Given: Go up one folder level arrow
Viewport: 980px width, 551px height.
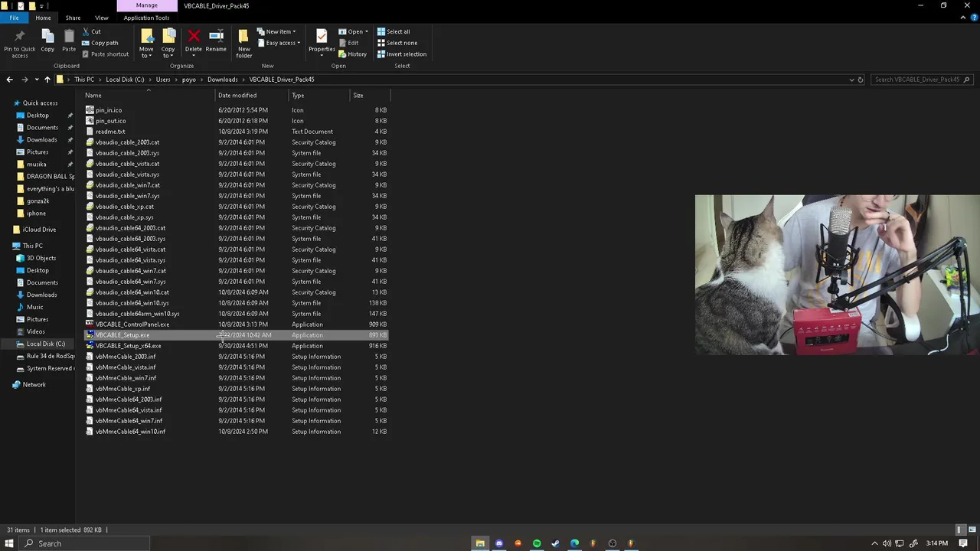Looking at the screenshot, I should point(47,80).
